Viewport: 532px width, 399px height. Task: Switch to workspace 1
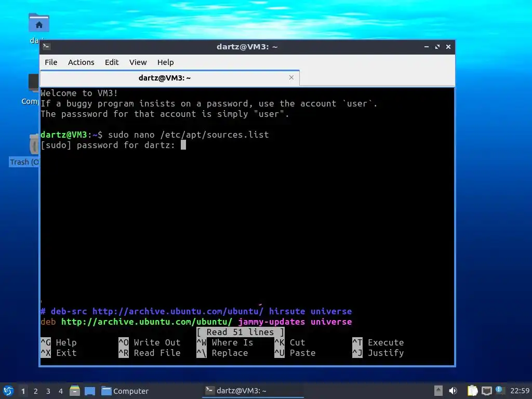[x=23, y=391]
